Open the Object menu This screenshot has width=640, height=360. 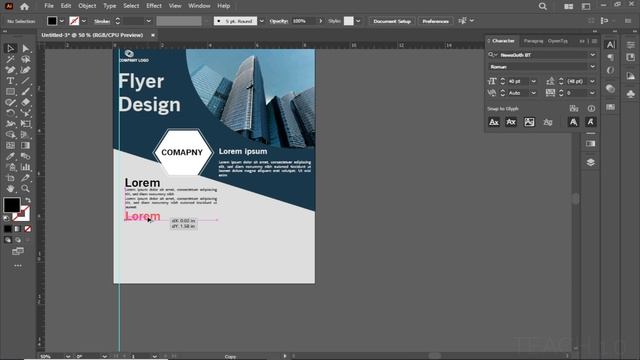click(87, 6)
